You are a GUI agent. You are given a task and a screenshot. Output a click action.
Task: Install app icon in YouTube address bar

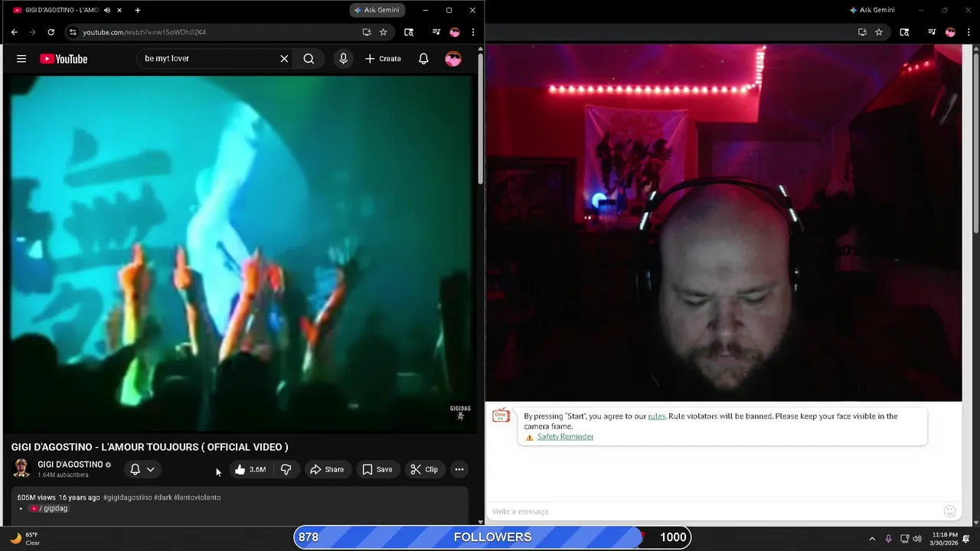point(367,32)
